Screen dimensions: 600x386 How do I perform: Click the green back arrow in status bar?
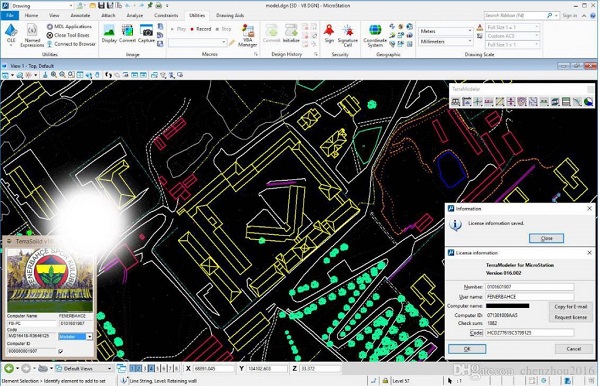9,368
